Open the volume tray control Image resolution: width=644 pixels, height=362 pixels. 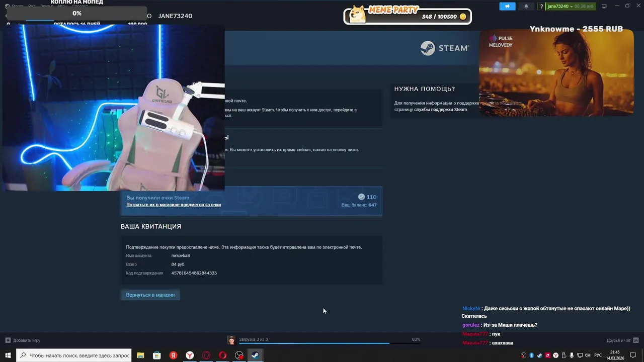pos(588,355)
